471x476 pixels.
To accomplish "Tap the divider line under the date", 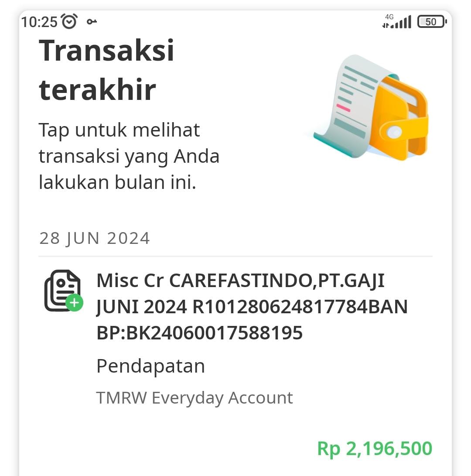I will click(x=235, y=256).
